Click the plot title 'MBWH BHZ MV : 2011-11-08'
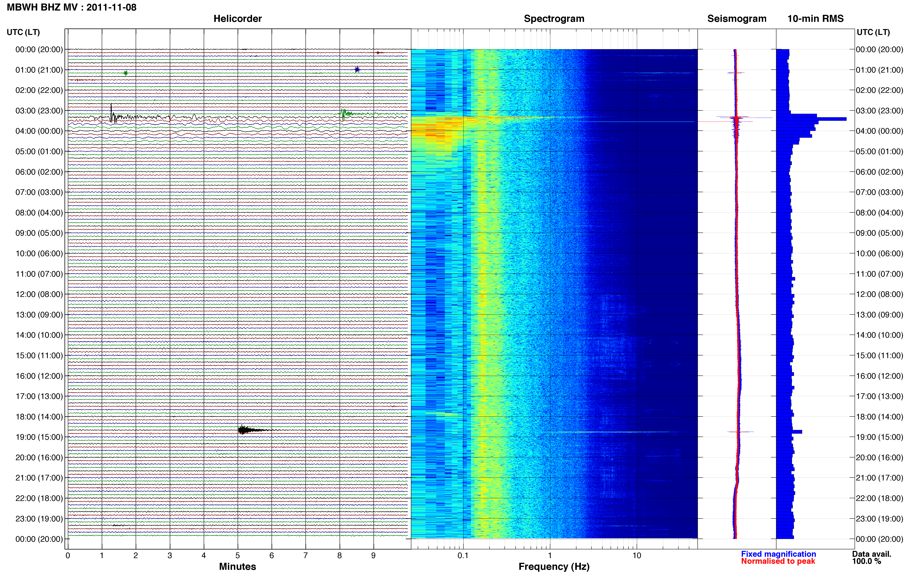This screenshot has width=924, height=578. click(x=71, y=7)
